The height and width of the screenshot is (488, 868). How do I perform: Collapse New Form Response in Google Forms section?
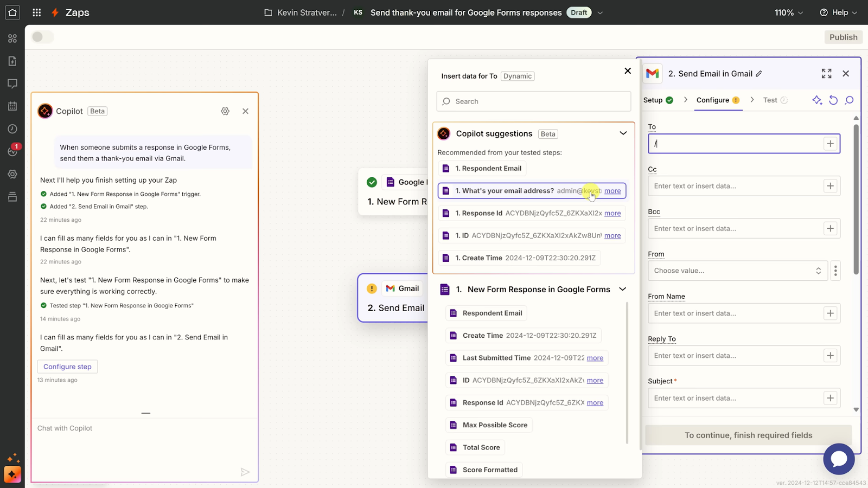click(623, 289)
